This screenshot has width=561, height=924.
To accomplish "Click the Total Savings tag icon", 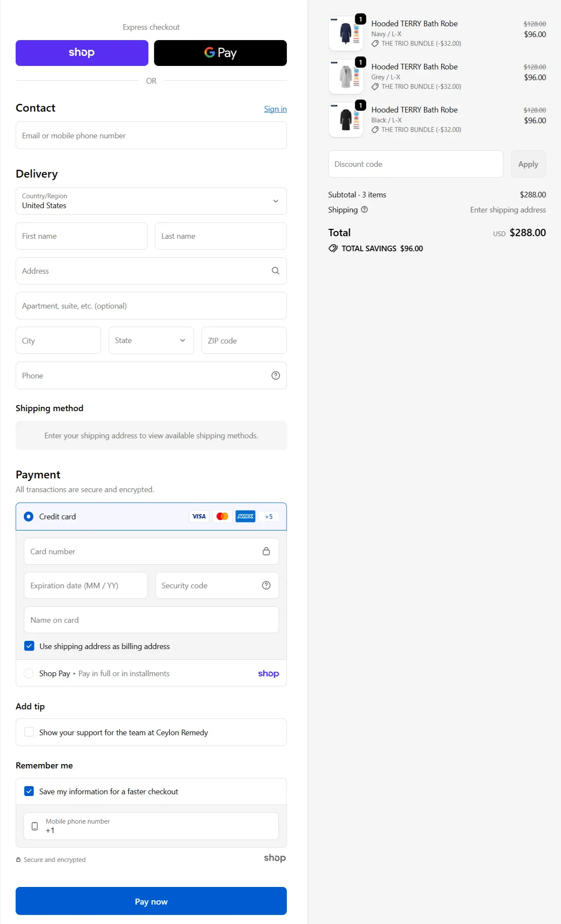I will point(333,248).
